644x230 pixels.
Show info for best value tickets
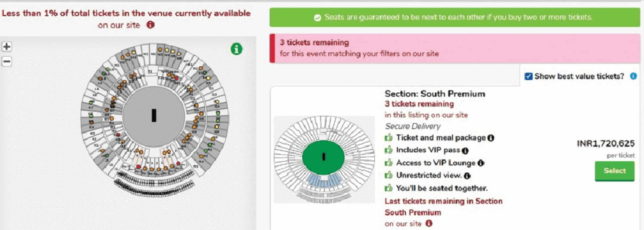click(x=633, y=76)
